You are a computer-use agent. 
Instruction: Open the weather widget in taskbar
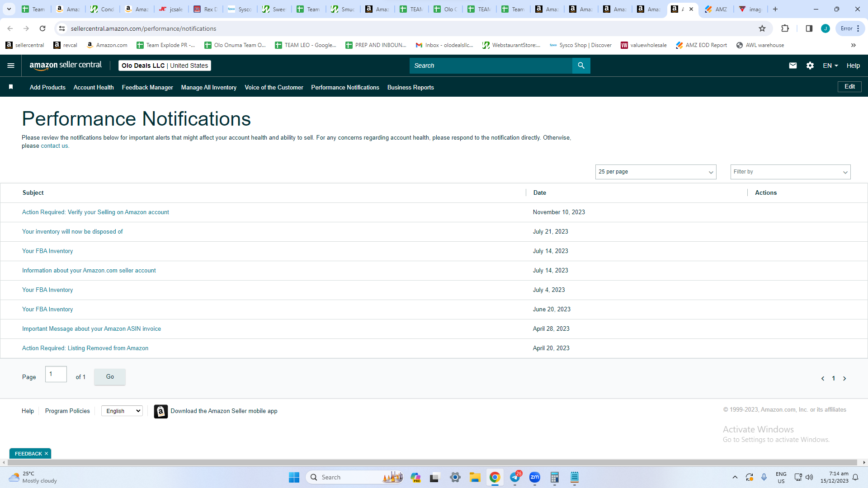(x=33, y=477)
